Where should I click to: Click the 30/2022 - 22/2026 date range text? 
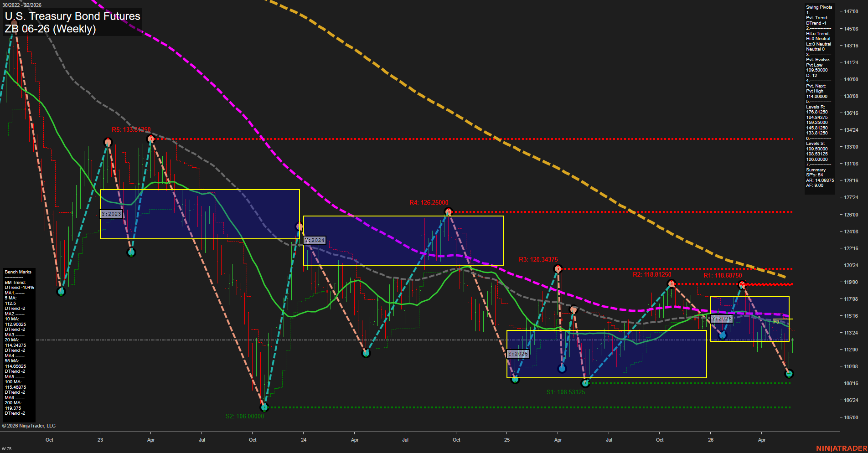(x=22, y=5)
